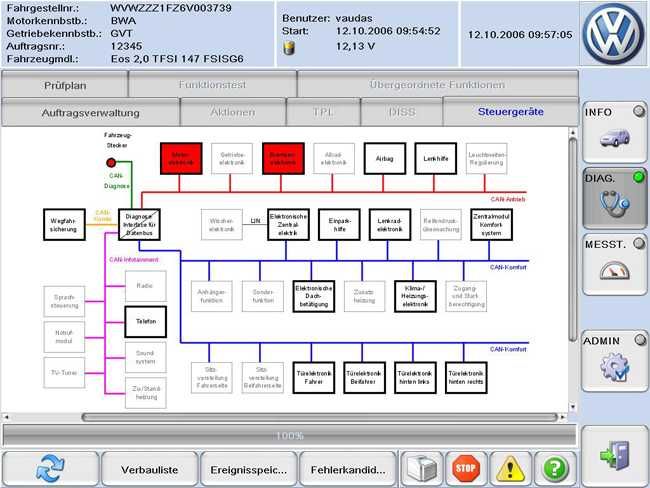Image resolution: width=650 pixels, height=488 pixels.
Task: Open the ADMIN gear mode
Action: (x=615, y=361)
